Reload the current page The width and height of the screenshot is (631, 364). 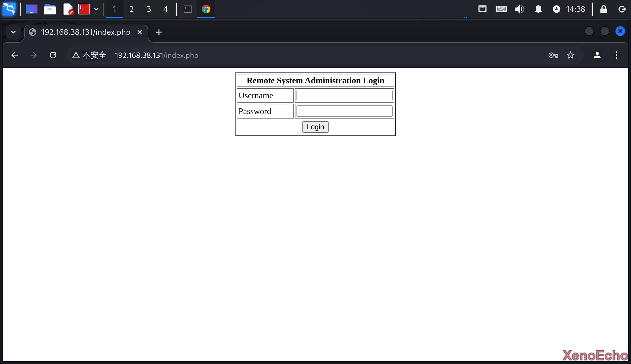tap(53, 55)
